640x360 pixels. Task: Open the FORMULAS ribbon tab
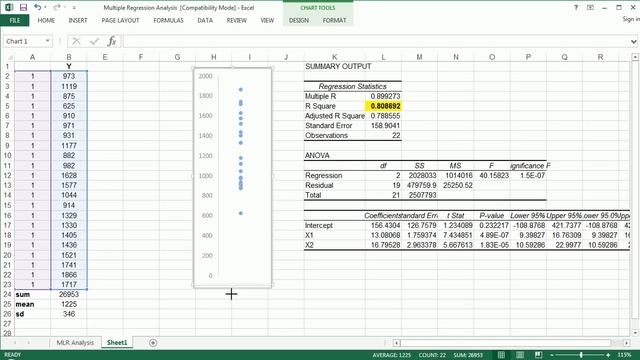(169, 20)
